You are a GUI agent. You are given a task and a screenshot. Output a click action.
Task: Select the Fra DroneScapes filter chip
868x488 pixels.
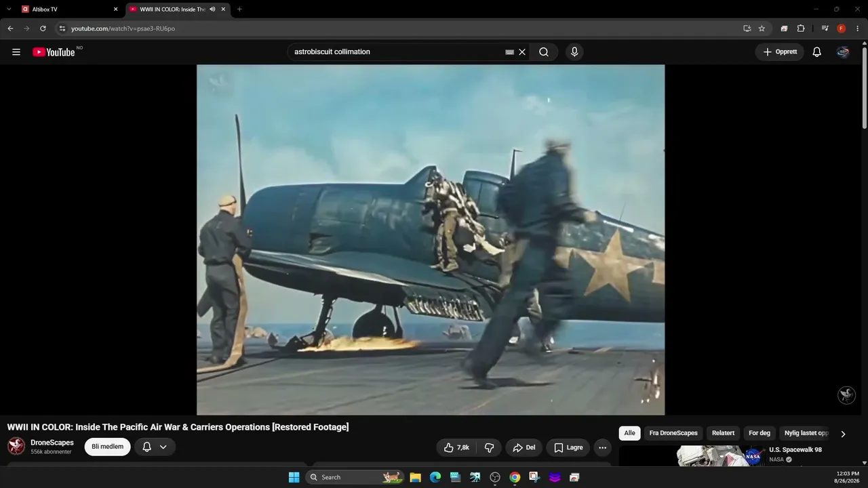673,433
